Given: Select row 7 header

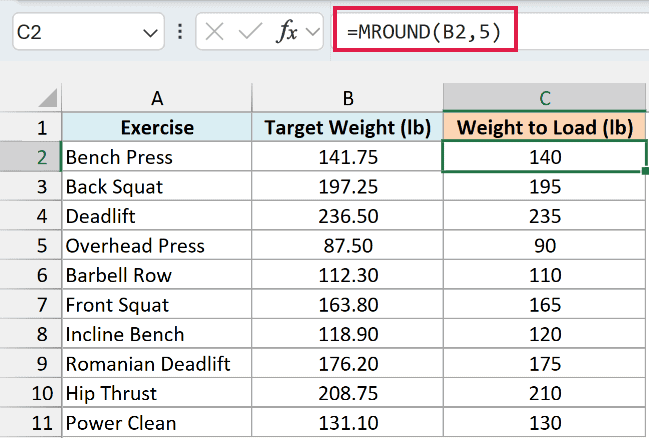Looking at the screenshot, I should [x=31, y=305].
